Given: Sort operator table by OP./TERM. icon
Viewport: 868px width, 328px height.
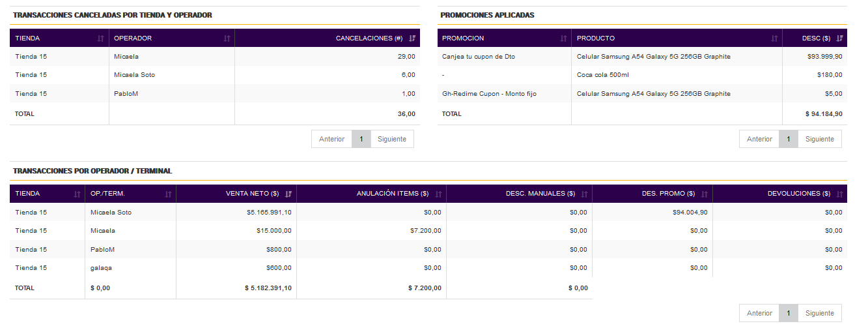Looking at the screenshot, I should point(168,194).
